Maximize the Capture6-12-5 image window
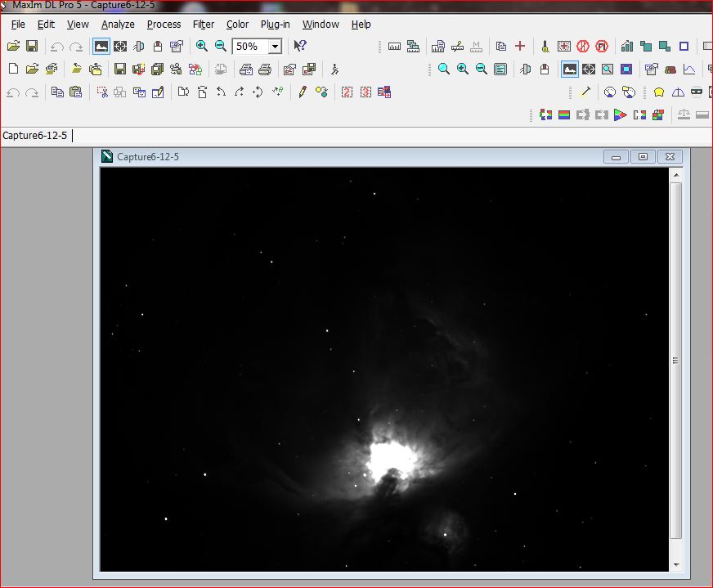Image resolution: width=713 pixels, height=588 pixels. [643, 157]
